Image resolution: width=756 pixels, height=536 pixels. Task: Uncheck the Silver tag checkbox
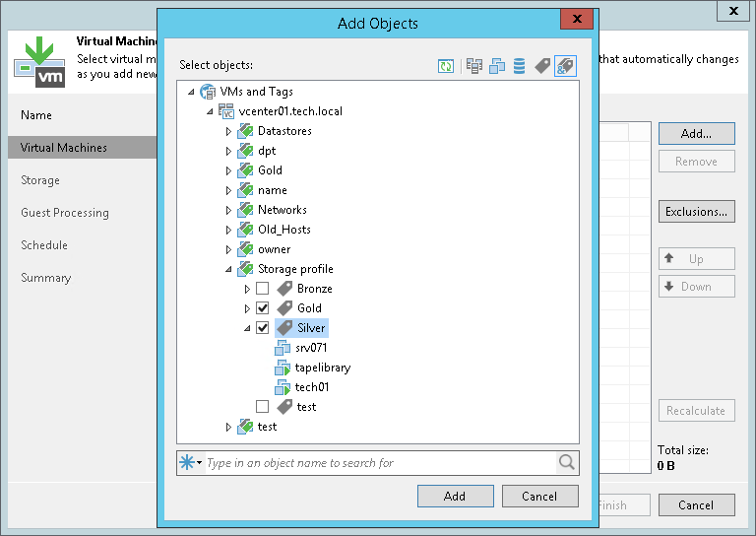click(262, 328)
